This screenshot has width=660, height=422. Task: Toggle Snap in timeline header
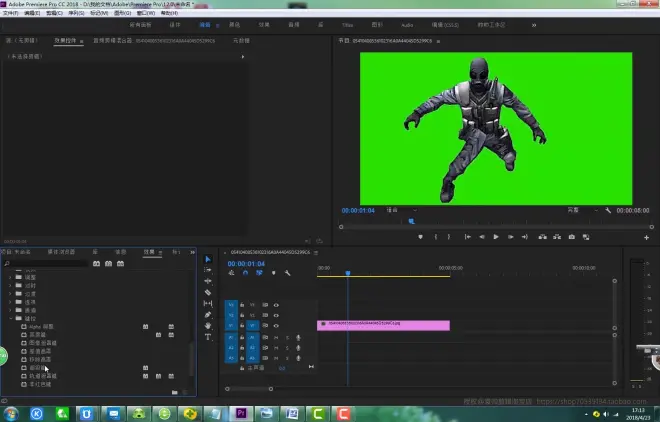click(245, 273)
